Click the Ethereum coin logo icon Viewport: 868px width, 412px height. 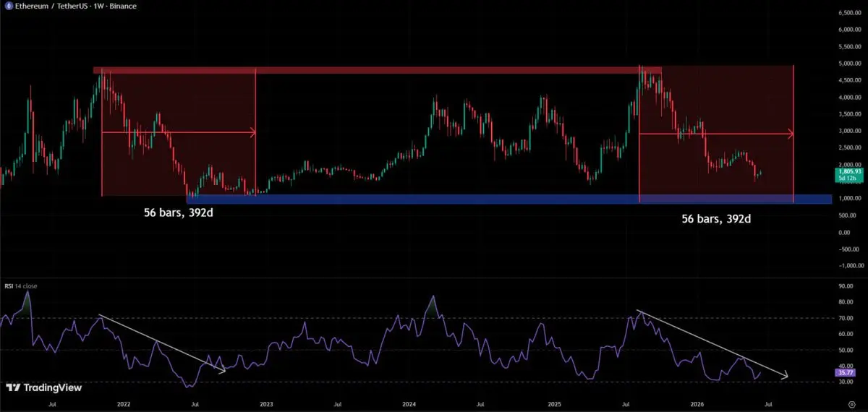[x=8, y=6]
